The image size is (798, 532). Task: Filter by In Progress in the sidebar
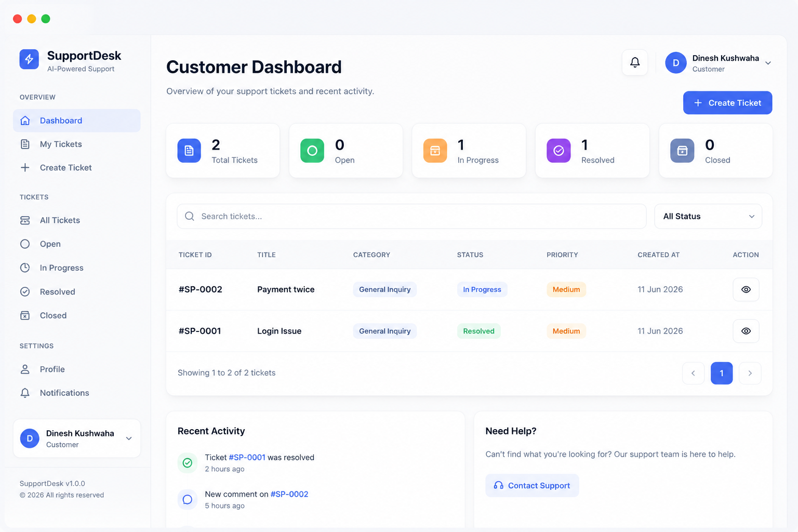click(x=77, y=268)
